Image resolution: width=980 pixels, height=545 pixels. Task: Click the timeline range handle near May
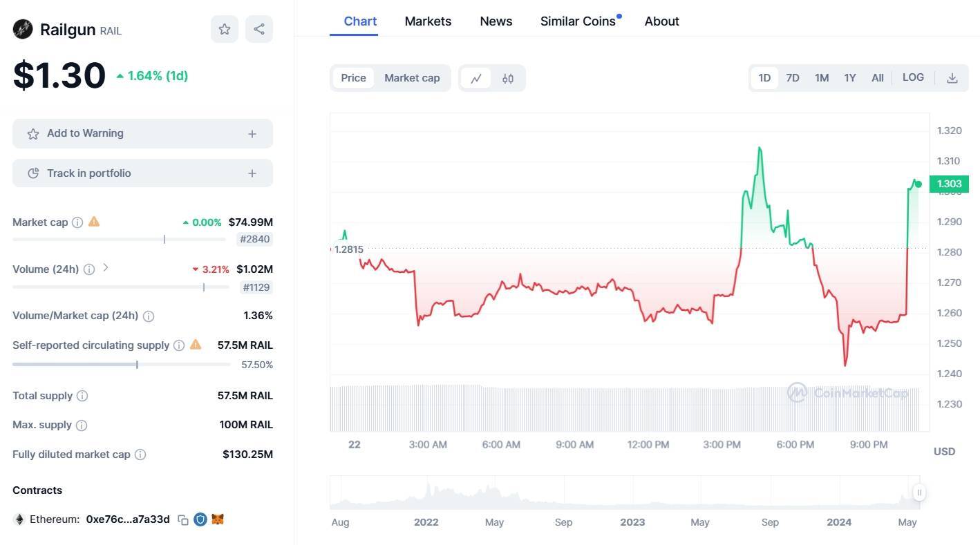(919, 493)
